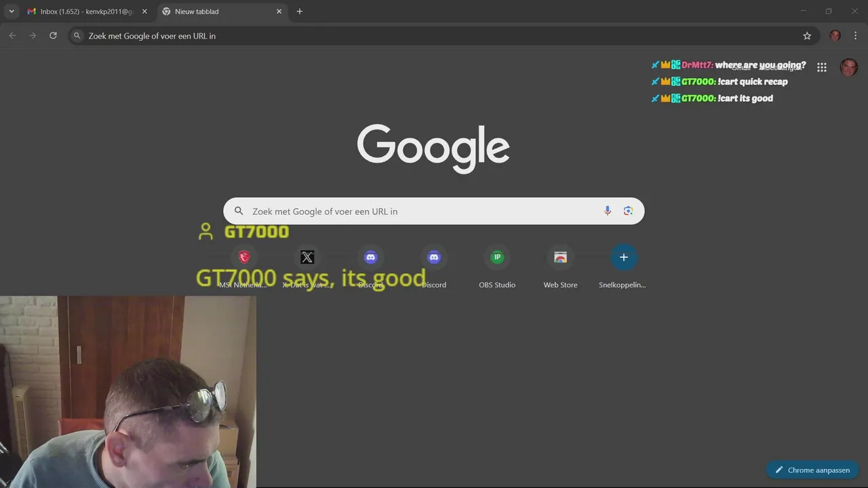
Task: Reload the current page
Action: point(53,36)
